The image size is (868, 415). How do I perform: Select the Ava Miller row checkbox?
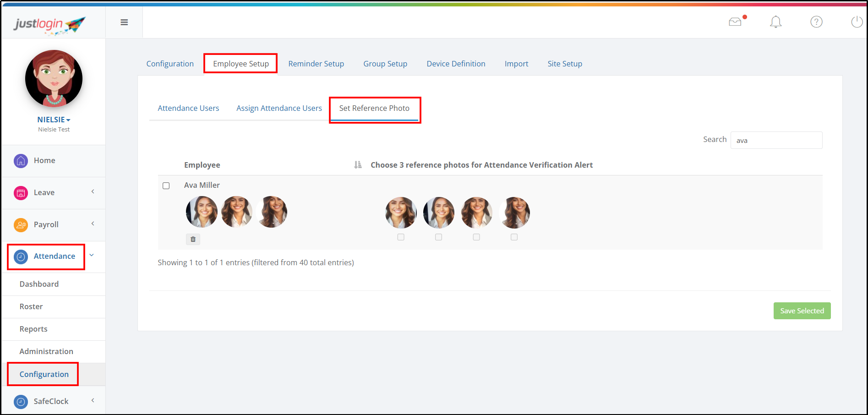click(166, 186)
